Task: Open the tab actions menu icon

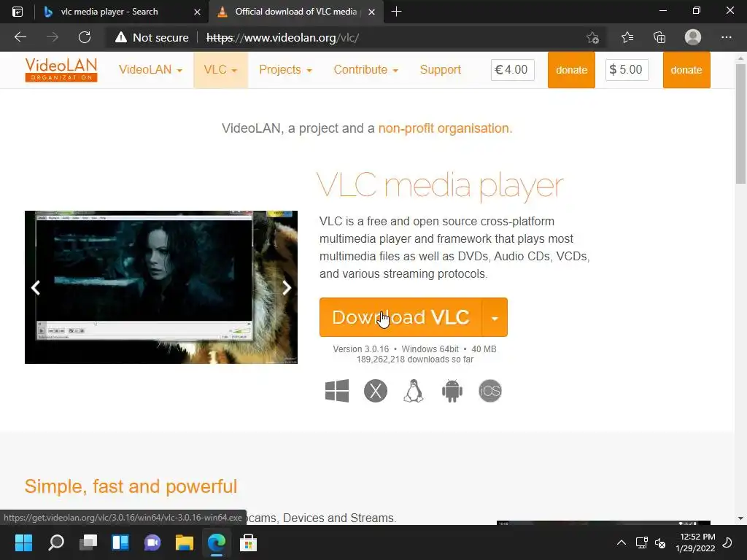Action: 18,12
